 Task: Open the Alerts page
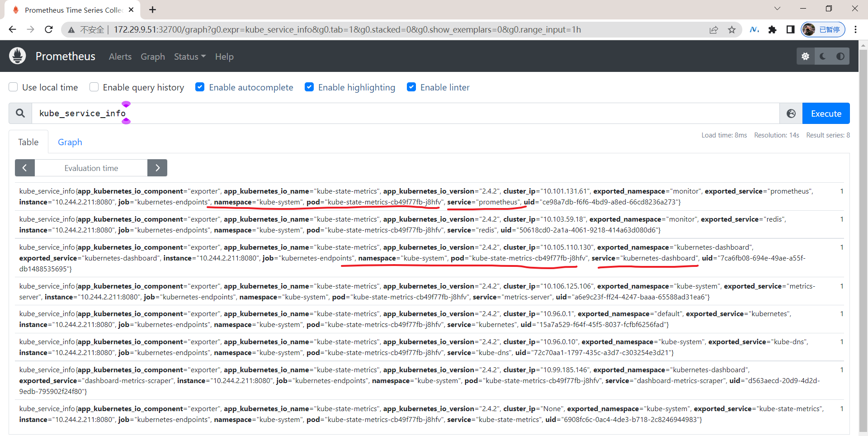pyautogui.click(x=120, y=57)
